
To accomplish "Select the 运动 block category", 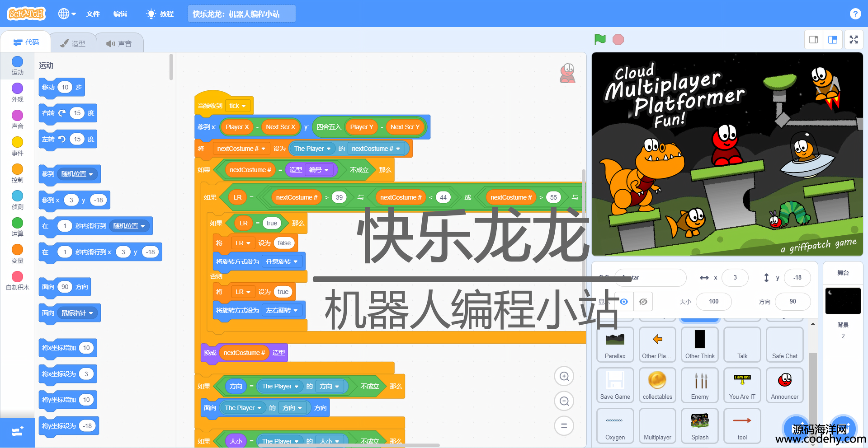I will (x=18, y=65).
